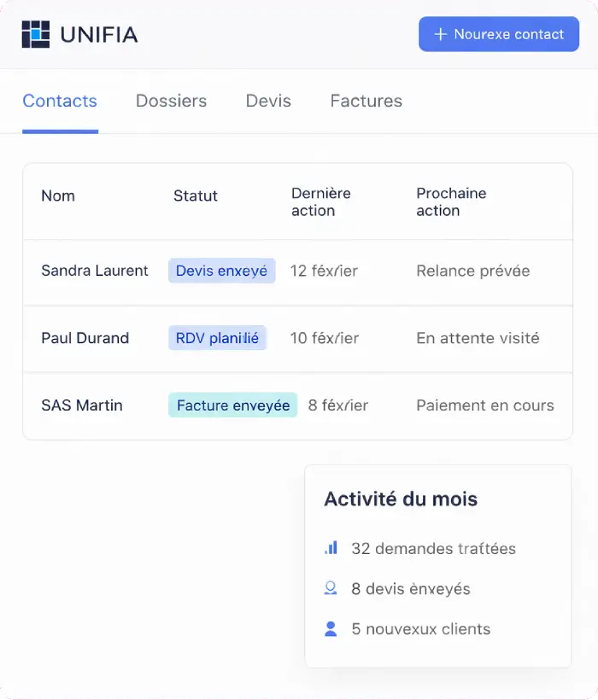This screenshot has height=700, width=598.
Task: Click the user icon beside nouvexux clients
Action: click(x=332, y=628)
